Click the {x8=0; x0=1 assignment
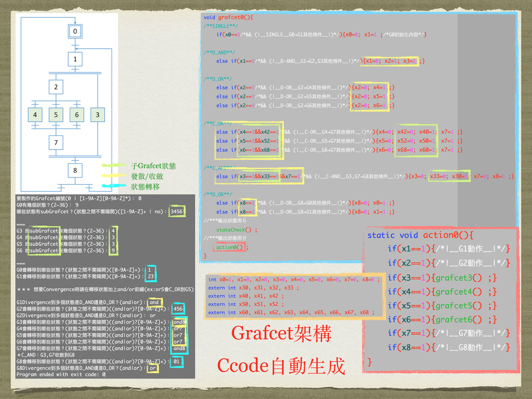The width and height of the screenshot is (532, 399). coord(369,203)
